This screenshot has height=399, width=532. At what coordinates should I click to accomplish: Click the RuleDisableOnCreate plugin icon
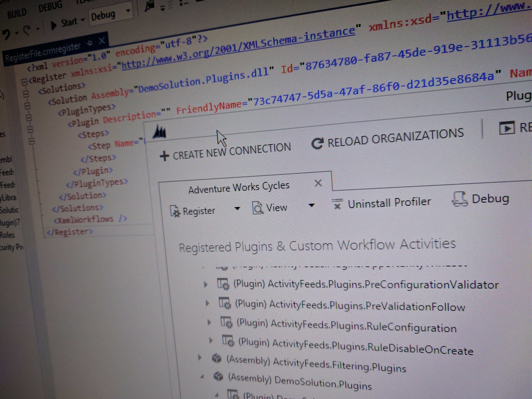pos(228,341)
